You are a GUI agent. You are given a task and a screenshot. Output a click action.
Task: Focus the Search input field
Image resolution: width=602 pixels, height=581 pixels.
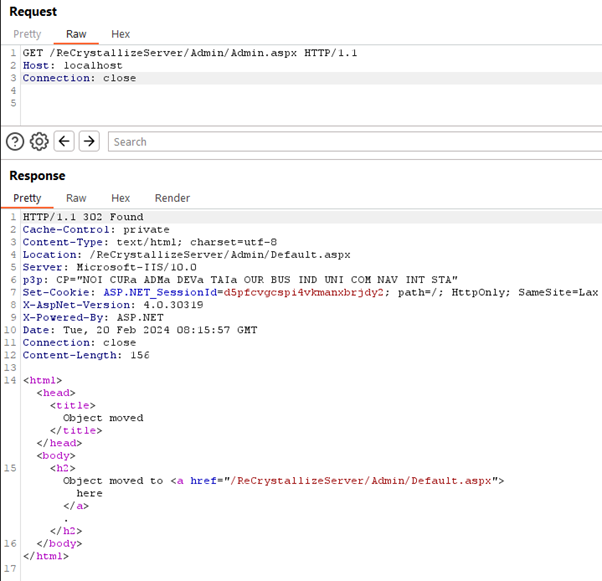350,142
